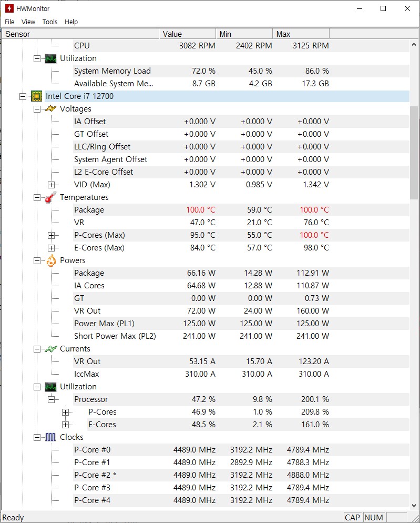
Task: Select the P-Core #0 clock row
Action: (x=241, y=450)
